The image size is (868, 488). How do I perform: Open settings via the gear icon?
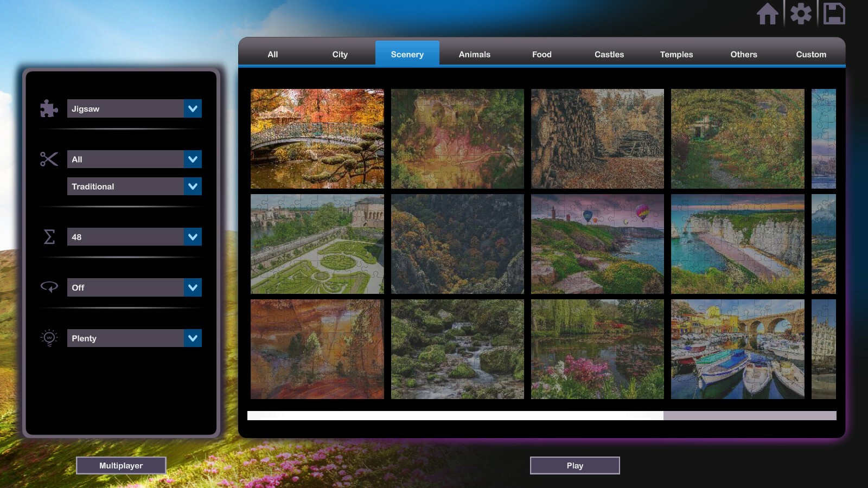[x=801, y=15]
